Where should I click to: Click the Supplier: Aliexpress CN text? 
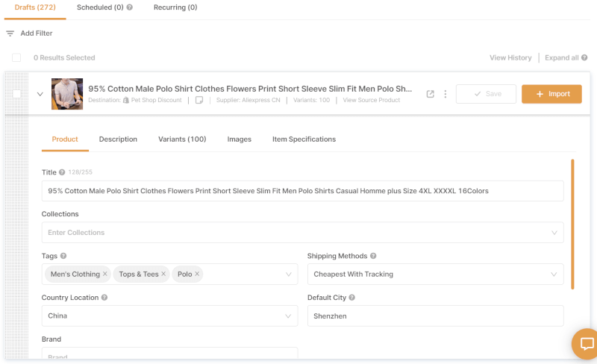tap(249, 100)
